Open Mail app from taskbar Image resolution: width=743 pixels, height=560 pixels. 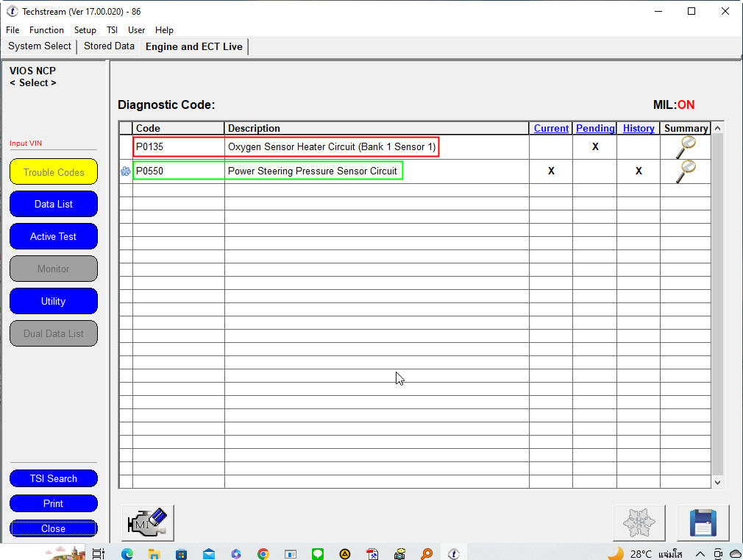208,553
